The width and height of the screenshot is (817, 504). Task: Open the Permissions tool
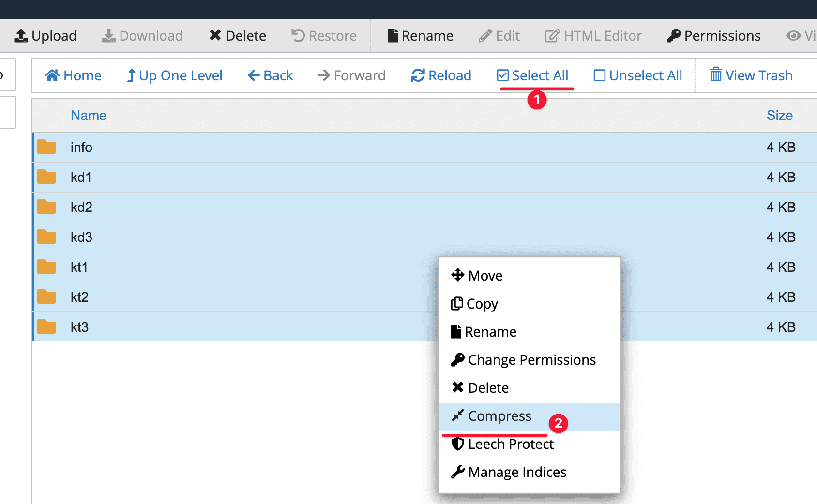[x=713, y=35]
